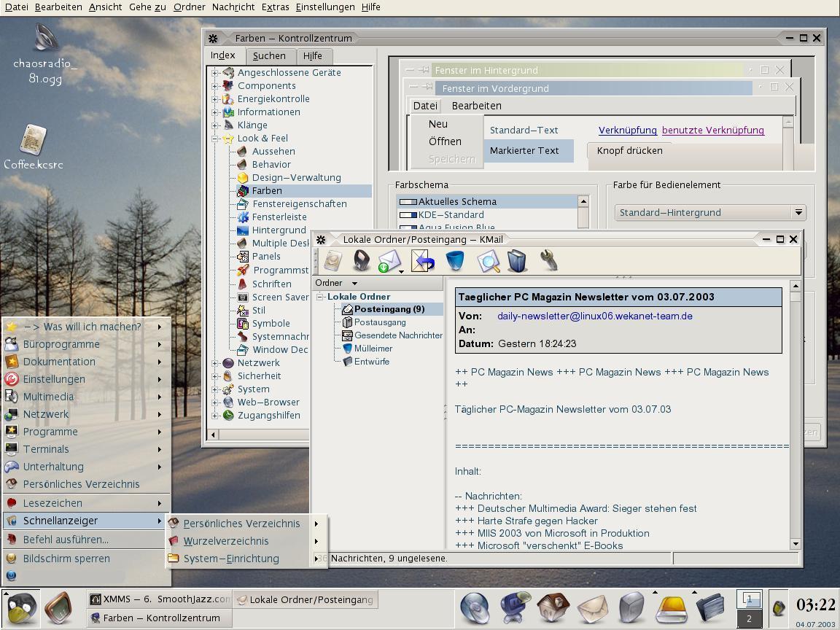
Task: Switch to Farben – Kontrollzentrum taskbar entry
Action: [159, 618]
